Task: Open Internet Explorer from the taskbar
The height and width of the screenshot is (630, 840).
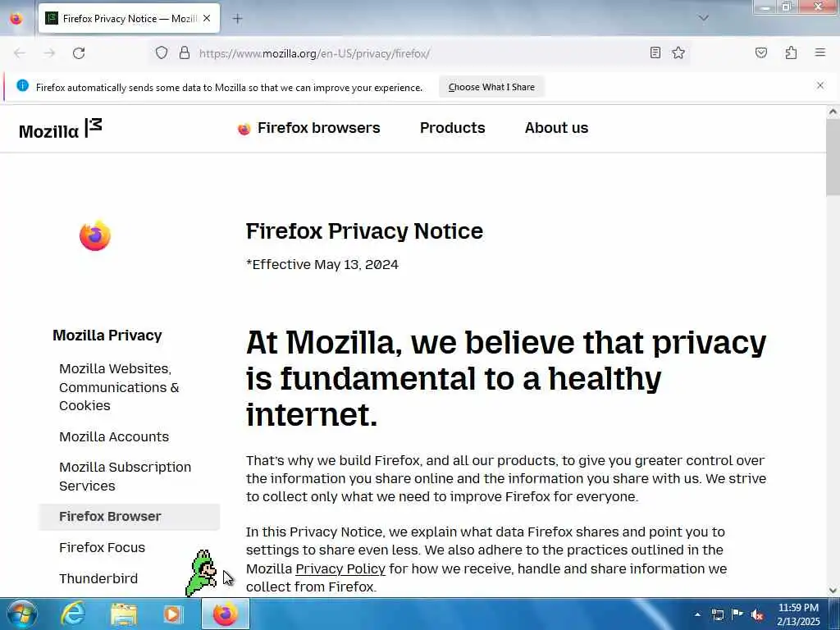Action: 73,614
